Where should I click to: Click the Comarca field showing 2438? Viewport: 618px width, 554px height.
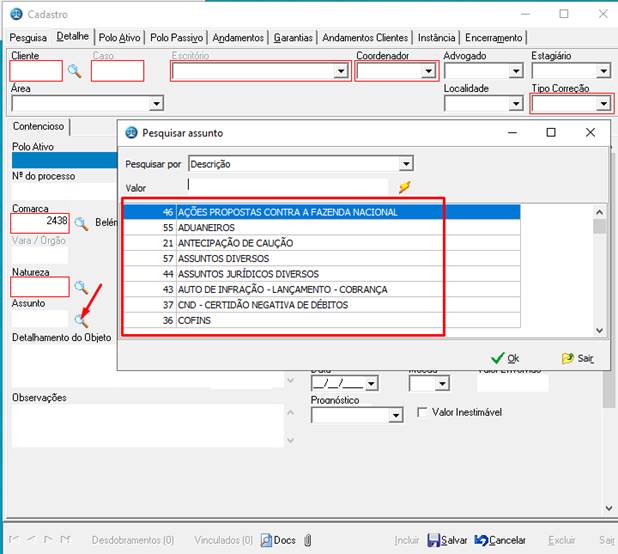pyautogui.click(x=40, y=223)
